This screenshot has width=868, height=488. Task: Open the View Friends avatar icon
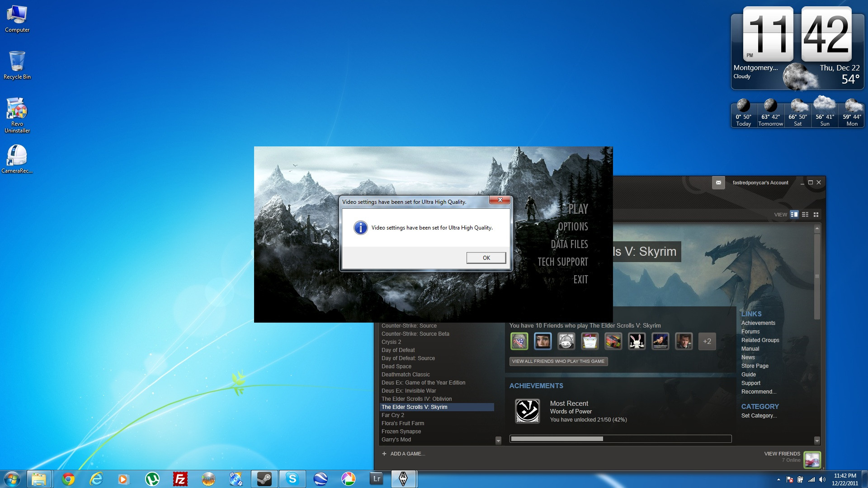pyautogui.click(x=812, y=460)
